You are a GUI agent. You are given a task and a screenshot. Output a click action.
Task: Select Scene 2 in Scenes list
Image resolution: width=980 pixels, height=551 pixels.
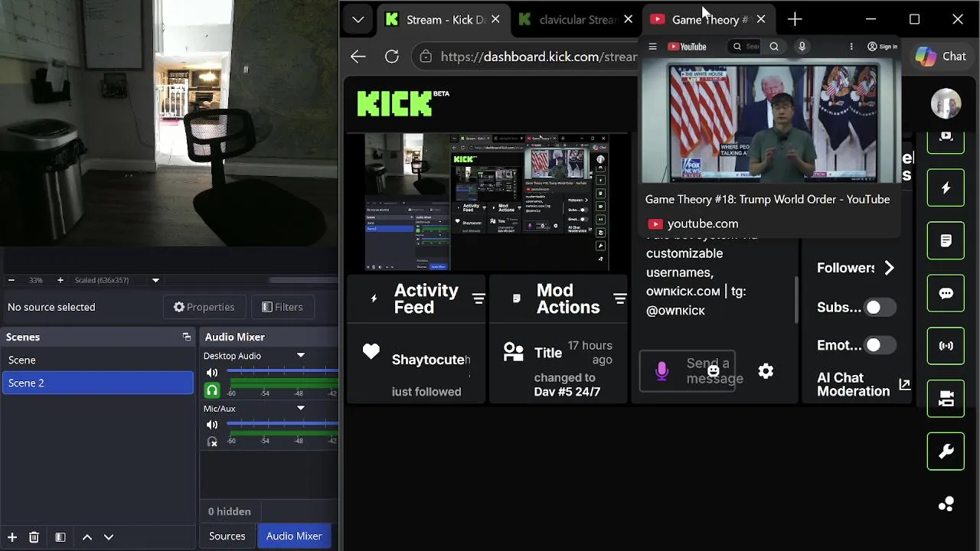(x=98, y=383)
